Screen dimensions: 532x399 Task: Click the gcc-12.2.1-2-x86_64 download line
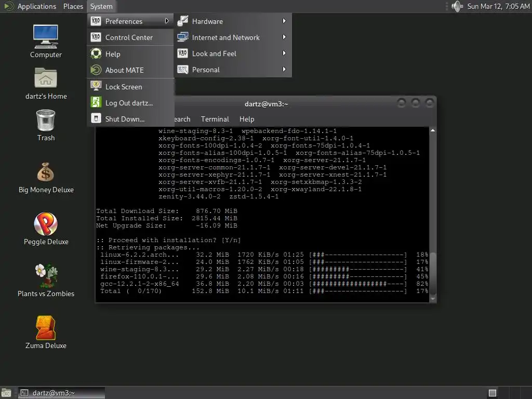coord(264,284)
